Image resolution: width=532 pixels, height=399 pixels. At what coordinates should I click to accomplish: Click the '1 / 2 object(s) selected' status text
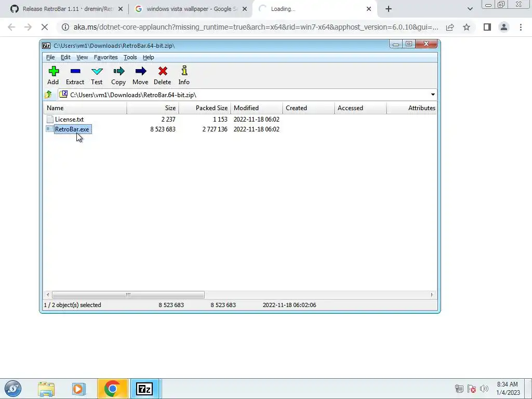[x=72, y=305]
